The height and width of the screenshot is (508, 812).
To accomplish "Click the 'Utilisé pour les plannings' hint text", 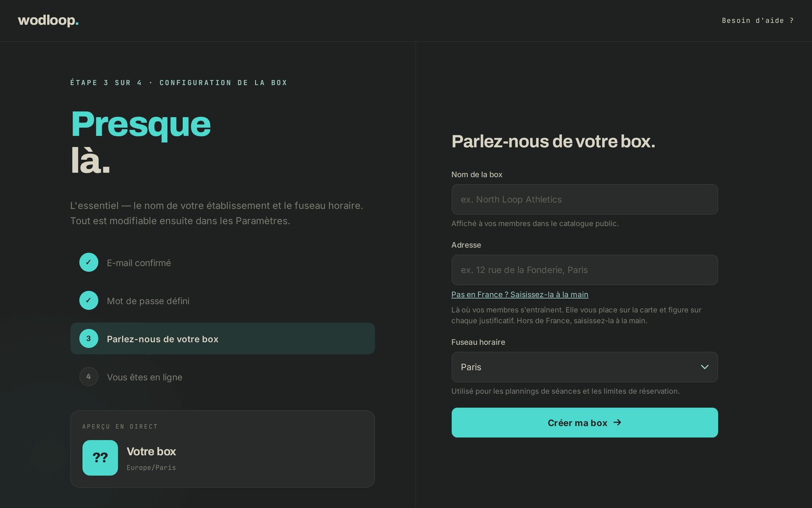I will (565, 392).
